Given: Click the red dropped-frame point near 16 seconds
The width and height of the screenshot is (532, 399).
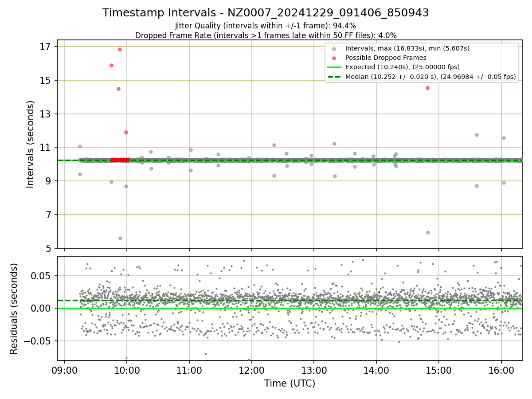Looking at the screenshot, I should [x=111, y=65].
